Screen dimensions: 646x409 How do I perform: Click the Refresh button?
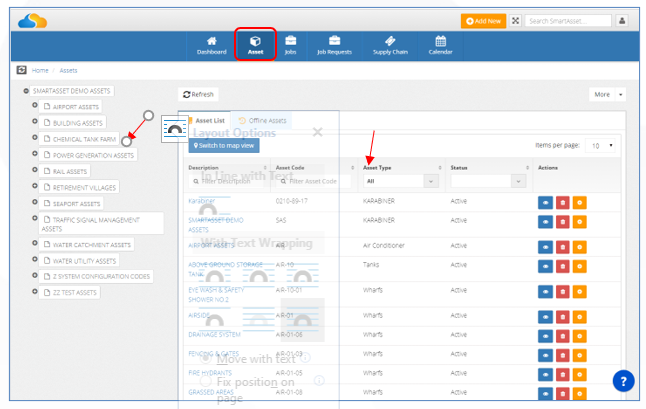tap(199, 94)
